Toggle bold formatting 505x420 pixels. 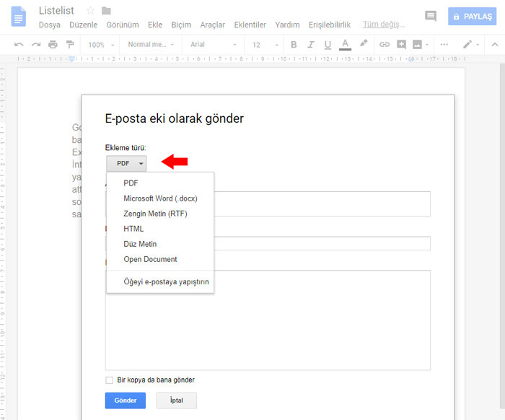(x=294, y=45)
